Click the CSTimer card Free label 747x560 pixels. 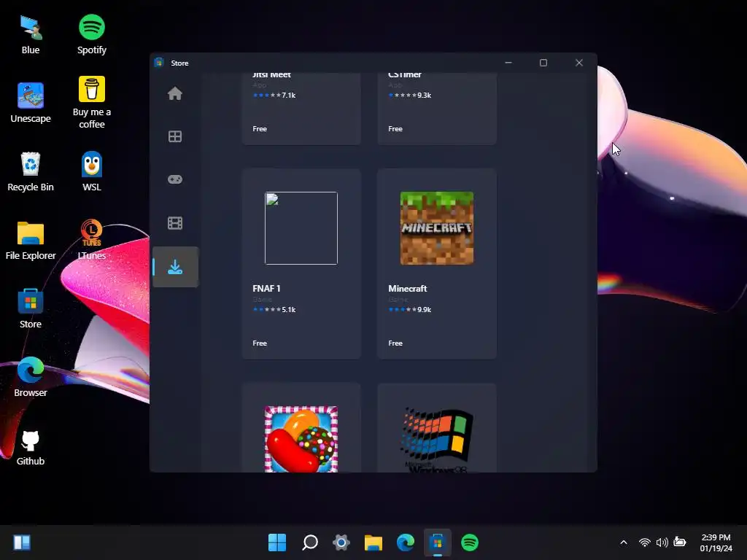(x=395, y=128)
